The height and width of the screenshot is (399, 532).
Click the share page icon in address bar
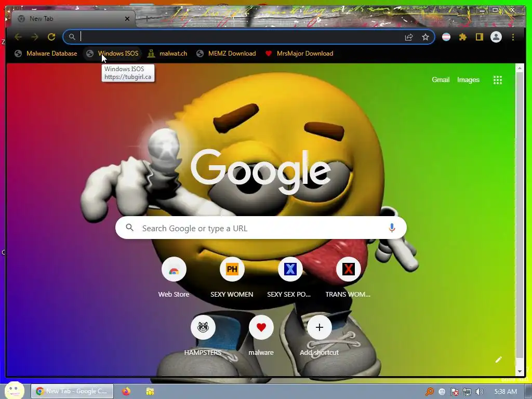click(409, 37)
